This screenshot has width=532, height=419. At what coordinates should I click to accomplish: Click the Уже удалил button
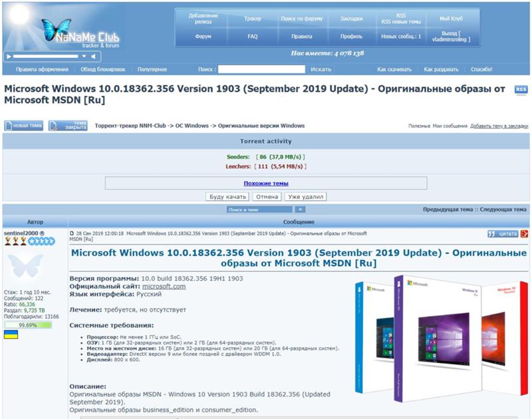tap(306, 196)
